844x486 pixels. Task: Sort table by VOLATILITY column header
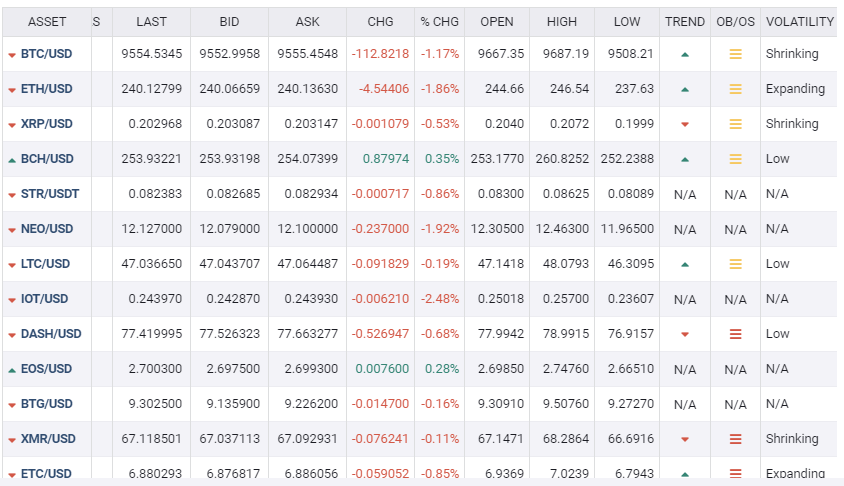pyautogui.click(x=799, y=22)
